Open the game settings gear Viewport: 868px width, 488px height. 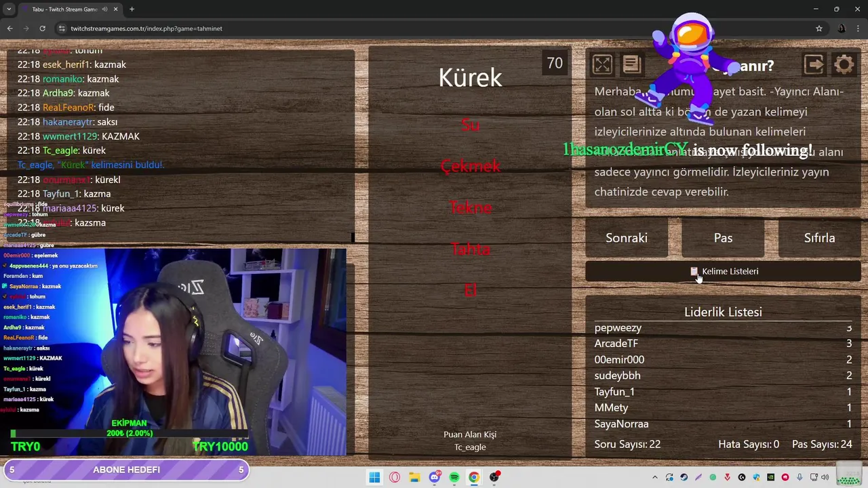[x=844, y=64]
